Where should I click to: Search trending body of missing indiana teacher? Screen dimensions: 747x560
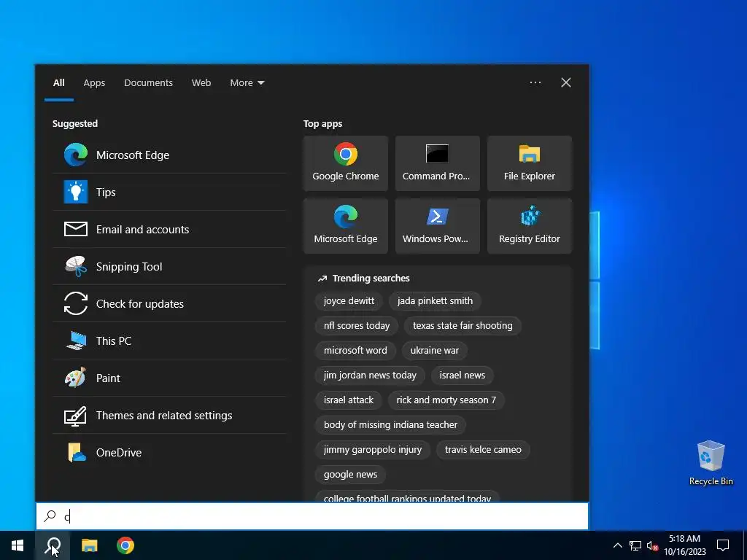click(x=390, y=425)
